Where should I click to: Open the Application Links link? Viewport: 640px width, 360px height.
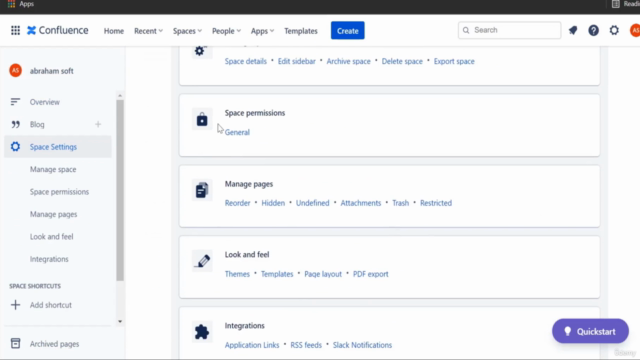coord(252,345)
